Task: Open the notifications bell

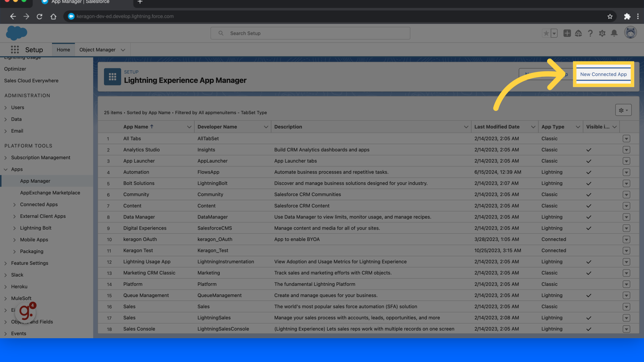Action: [x=614, y=33]
